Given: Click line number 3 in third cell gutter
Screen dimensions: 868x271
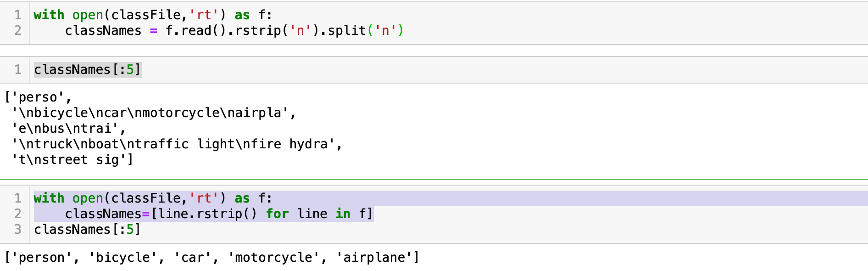Looking at the screenshot, I should tap(18, 230).
